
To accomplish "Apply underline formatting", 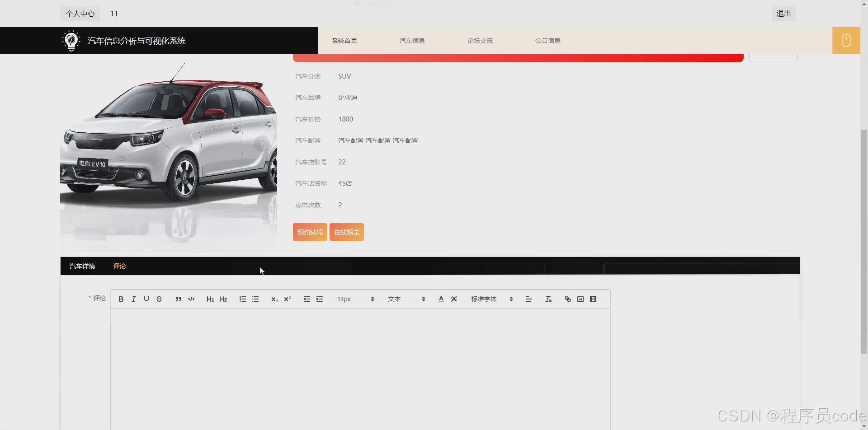I will (146, 299).
